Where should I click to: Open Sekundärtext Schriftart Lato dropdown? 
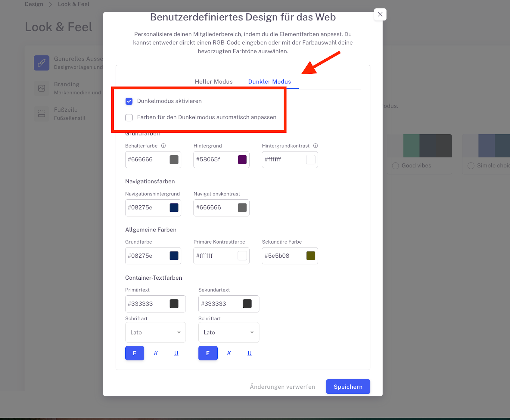[229, 332]
